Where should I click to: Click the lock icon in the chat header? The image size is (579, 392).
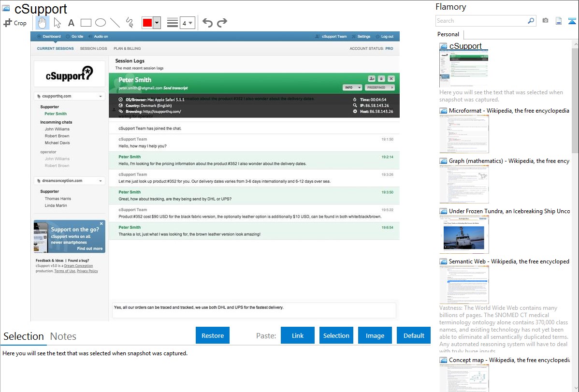[381, 79]
